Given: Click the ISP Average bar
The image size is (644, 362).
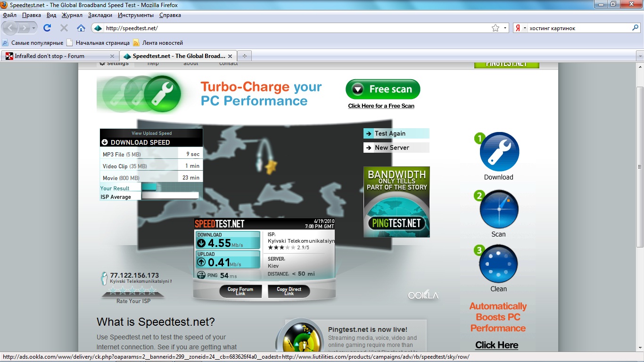Looking at the screenshot, I should (x=170, y=196).
